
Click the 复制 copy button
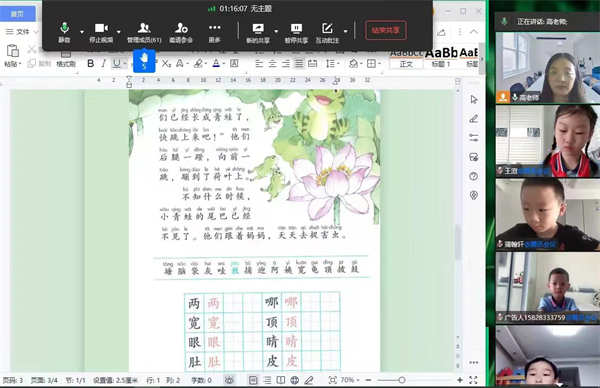[x=39, y=64]
